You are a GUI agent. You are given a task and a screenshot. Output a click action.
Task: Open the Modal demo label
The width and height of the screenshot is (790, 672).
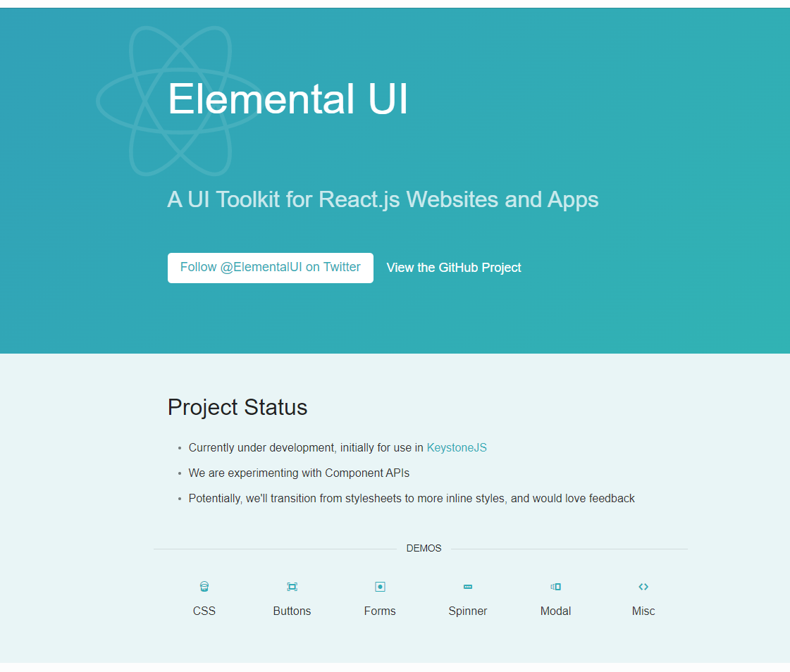[x=556, y=611]
